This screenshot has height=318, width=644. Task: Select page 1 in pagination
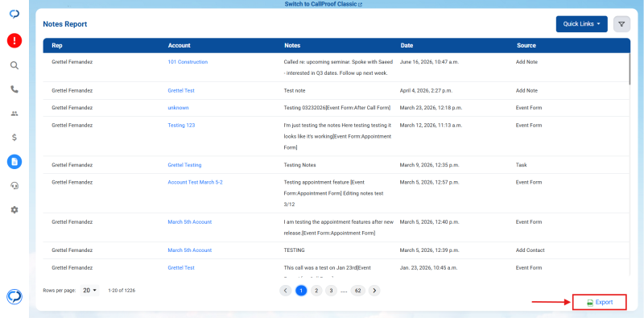301,291
